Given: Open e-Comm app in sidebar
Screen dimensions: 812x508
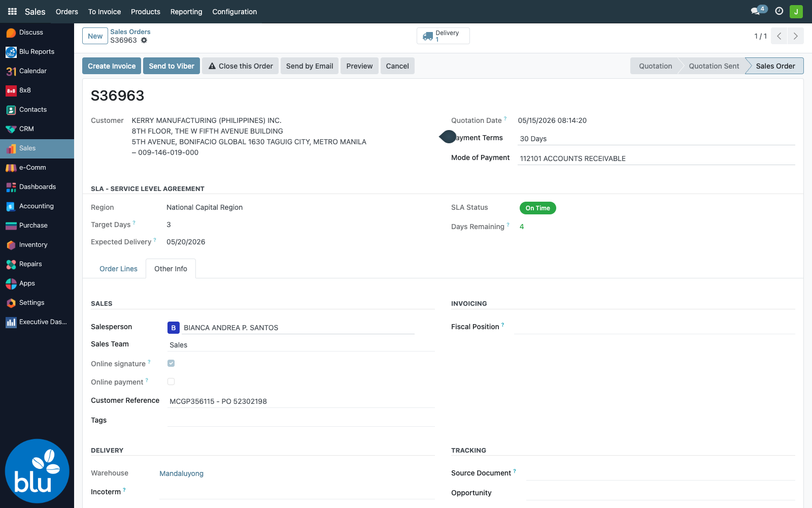Looking at the screenshot, I should coord(37,168).
